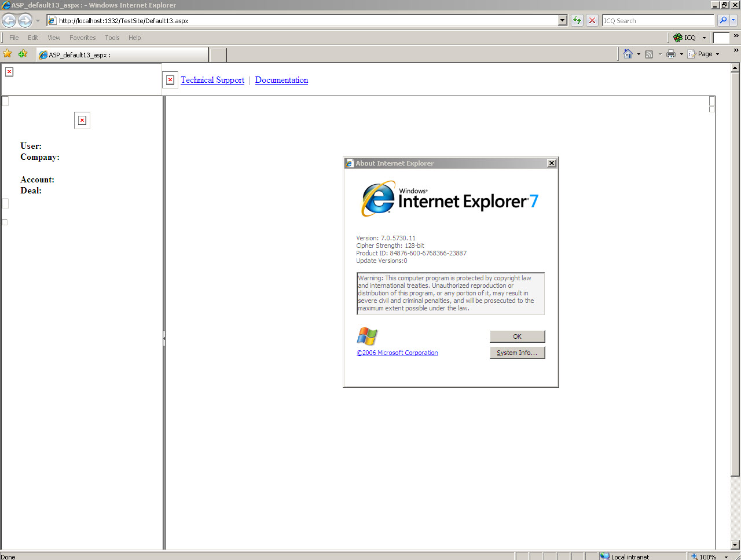Open the Help menu

pyautogui.click(x=135, y=38)
